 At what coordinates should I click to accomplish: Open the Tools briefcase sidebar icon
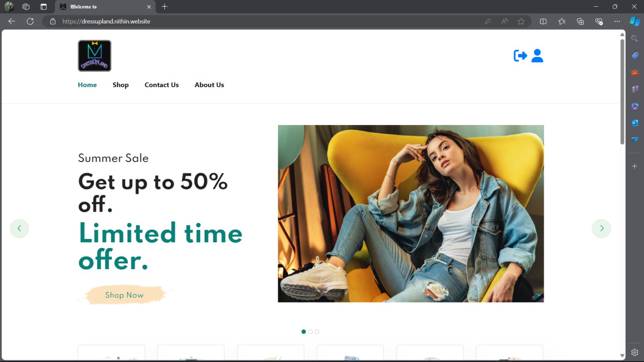[x=635, y=72]
